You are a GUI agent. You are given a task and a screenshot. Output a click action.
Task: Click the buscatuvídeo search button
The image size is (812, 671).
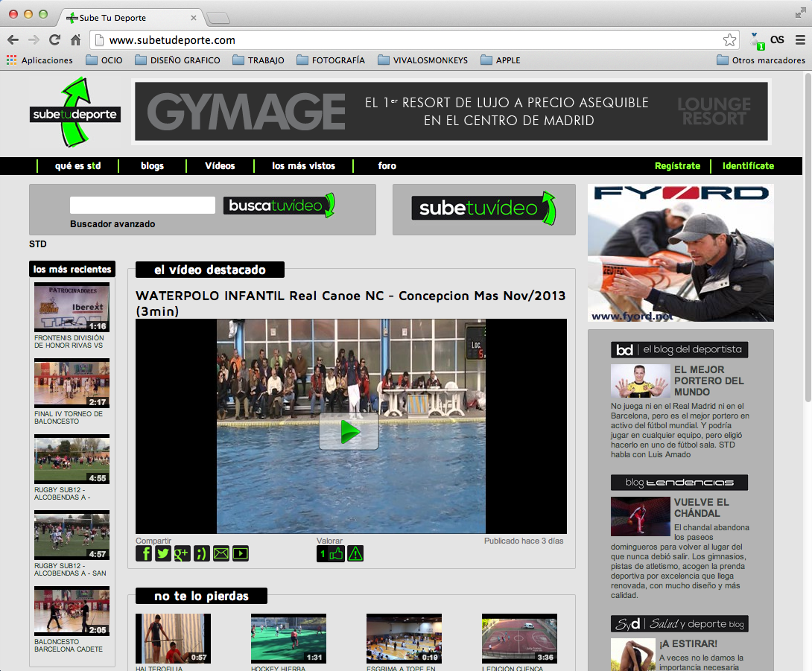pos(279,206)
